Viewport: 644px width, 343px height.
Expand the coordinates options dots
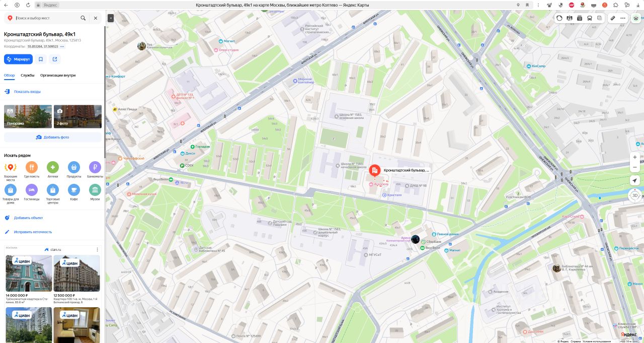coord(62,46)
